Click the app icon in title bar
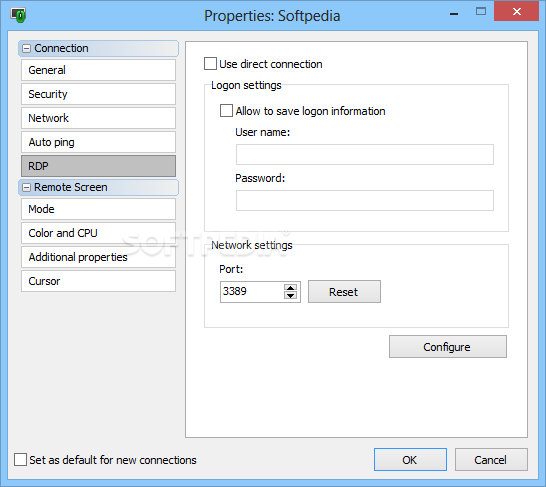Image resolution: width=546 pixels, height=487 pixels. point(18,15)
